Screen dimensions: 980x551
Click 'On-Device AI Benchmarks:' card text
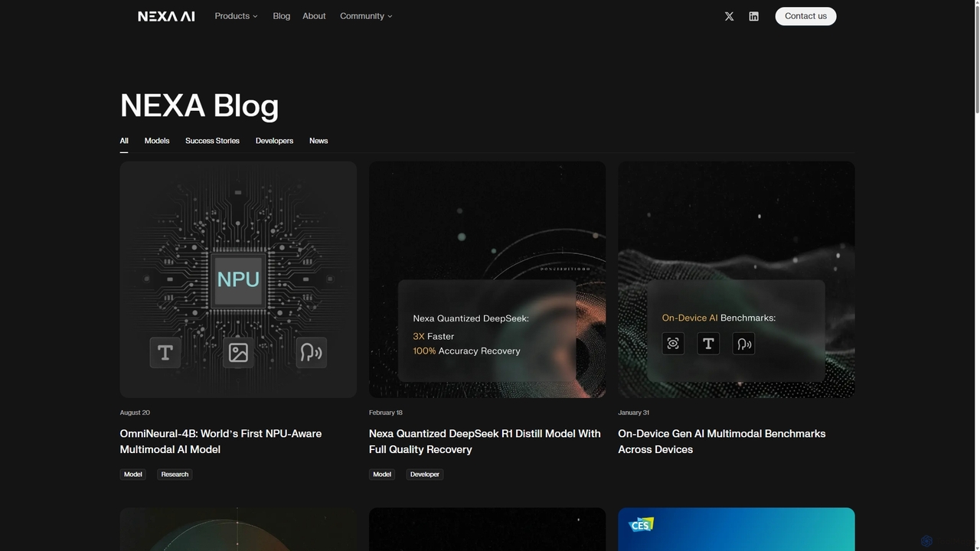point(719,318)
